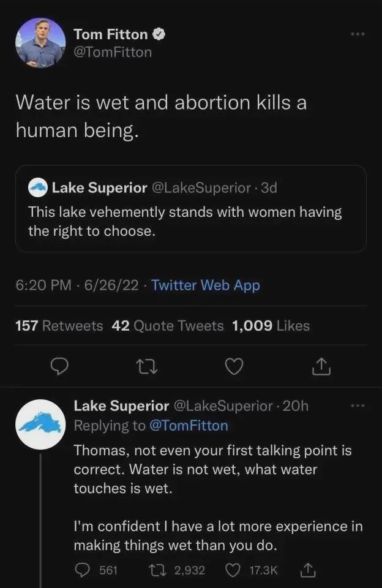Reply to the main Tom Fitton tweet
The height and width of the screenshot is (588, 382).
(x=59, y=366)
